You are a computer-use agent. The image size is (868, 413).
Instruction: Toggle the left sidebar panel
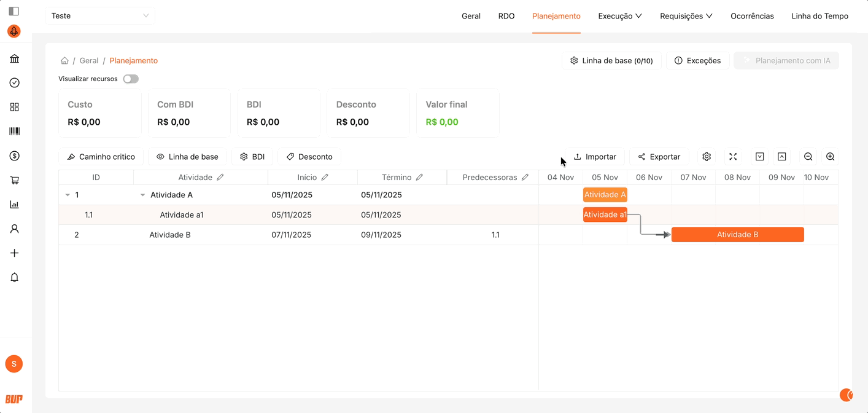coord(14,11)
